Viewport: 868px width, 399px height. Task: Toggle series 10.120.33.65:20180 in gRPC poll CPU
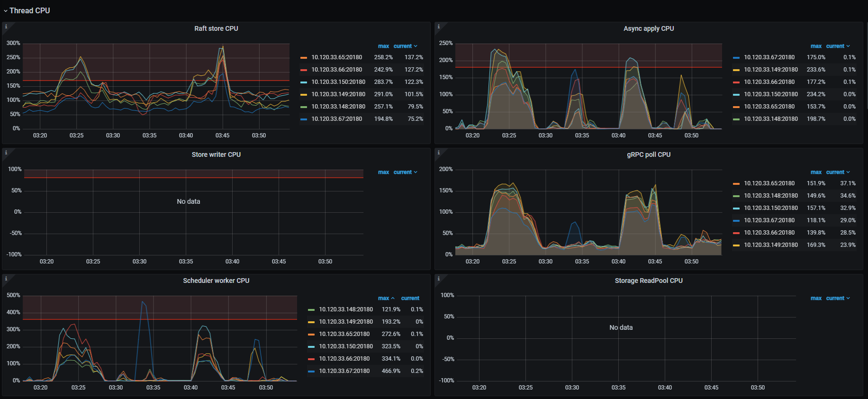point(769,183)
